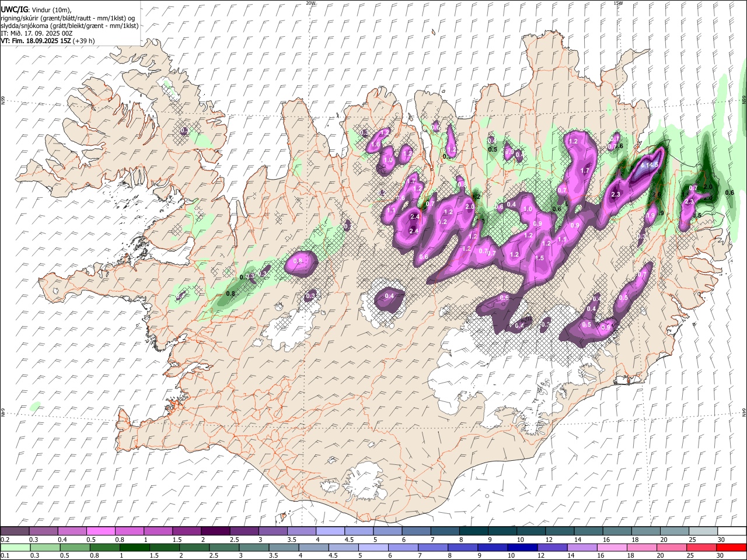Click the rain scale label '0.1'
Image resolution: width=747 pixels, height=560 pixels.
point(4,556)
